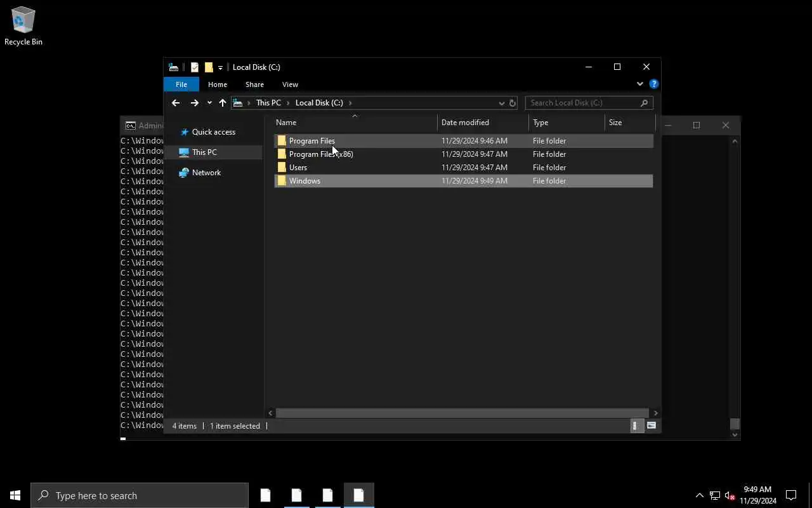Go up one folder level
Image resolution: width=812 pixels, height=508 pixels.
coord(223,103)
